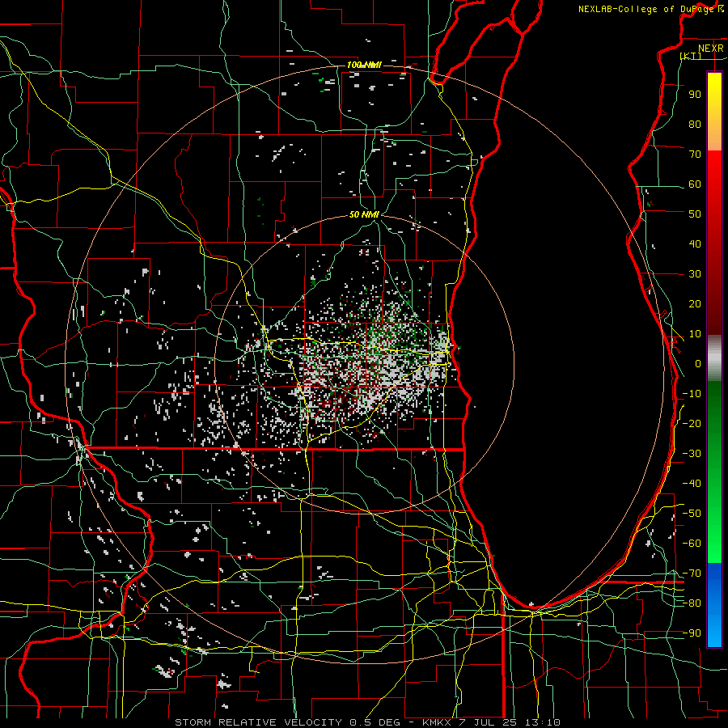Click the STORM RELATIVE VELOCITY caption text
This screenshot has height=728, width=728.
click(x=258, y=722)
